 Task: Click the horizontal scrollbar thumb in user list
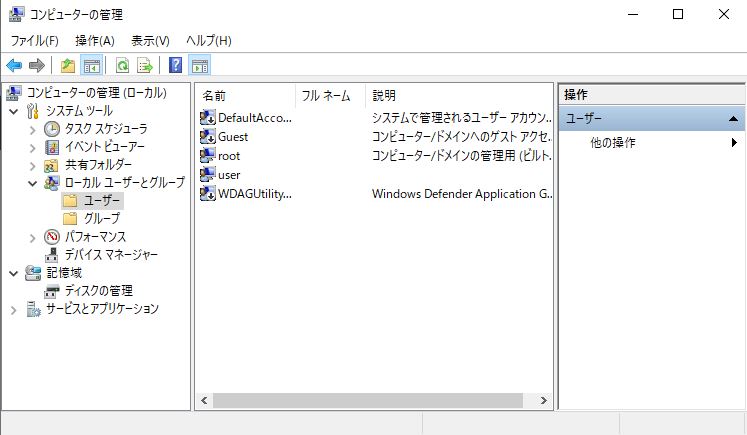pos(368,400)
